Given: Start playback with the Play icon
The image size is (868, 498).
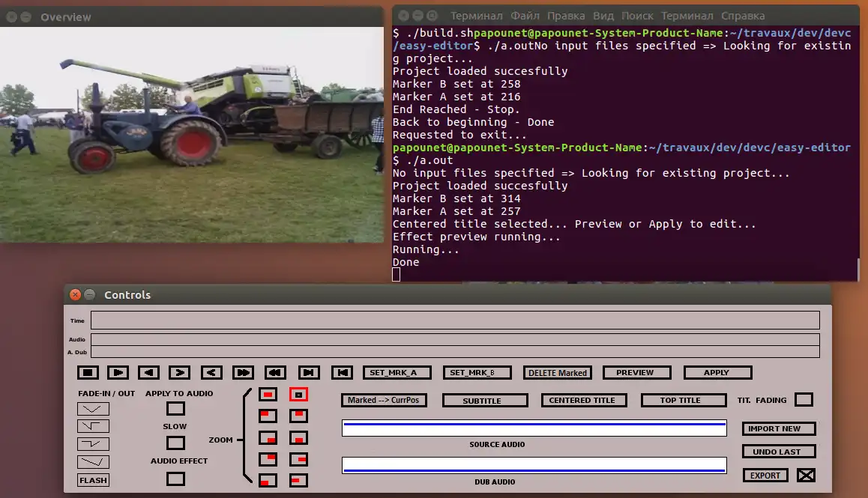Looking at the screenshot, I should 118,372.
